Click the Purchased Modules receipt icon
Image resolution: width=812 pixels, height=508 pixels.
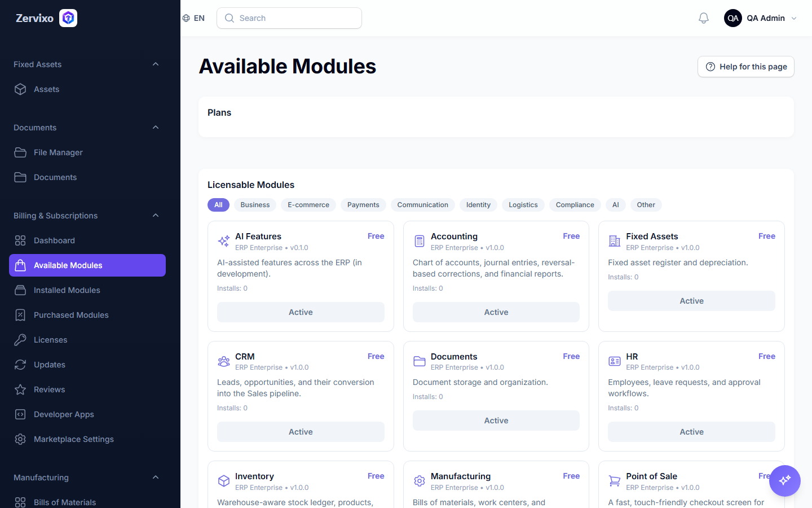[x=20, y=315]
